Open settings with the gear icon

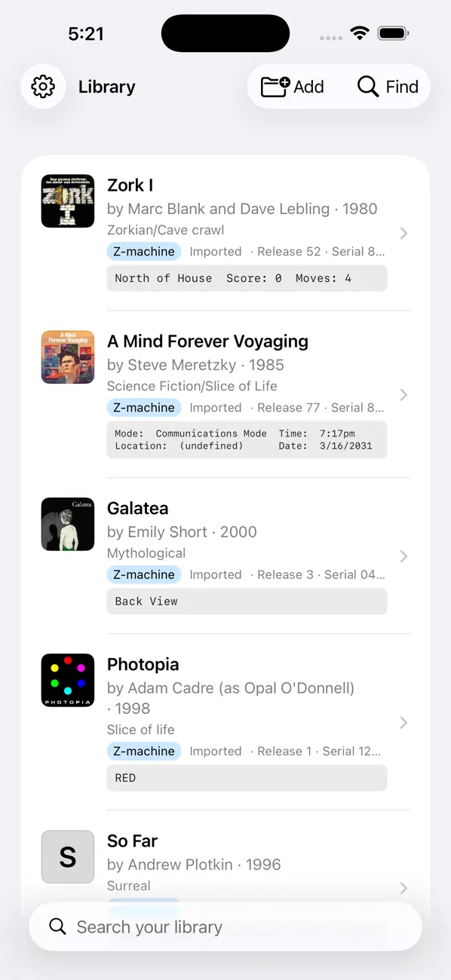pyautogui.click(x=43, y=87)
